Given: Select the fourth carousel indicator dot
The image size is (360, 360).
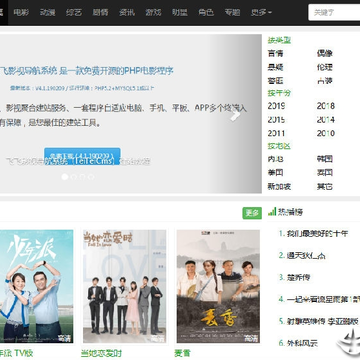Looking at the screenshot, I should [x=91, y=177].
